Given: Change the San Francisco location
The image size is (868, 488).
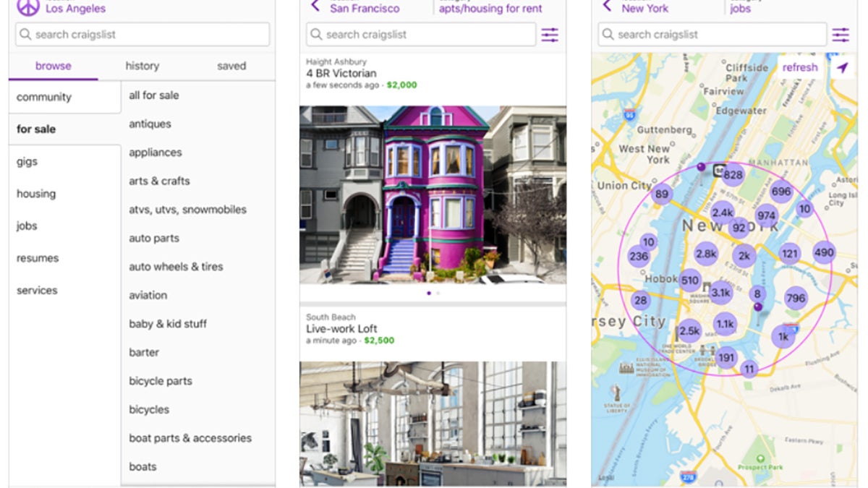Looking at the screenshot, I should [365, 9].
